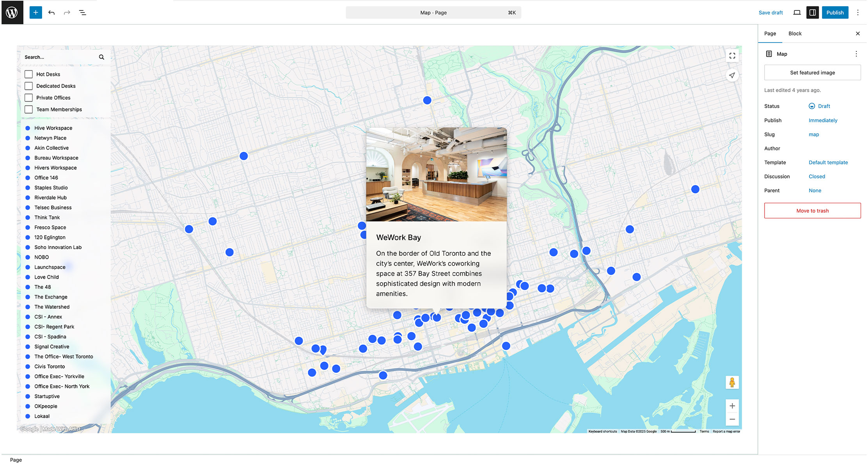This screenshot has height=464, width=868.
Task: Click the Publish button
Action: pos(835,12)
